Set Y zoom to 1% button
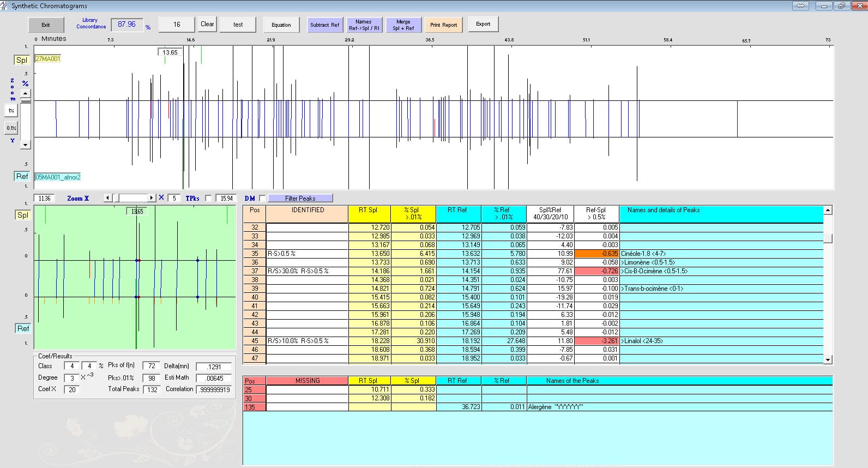This screenshot has width=868, height=468. [x=11, y=110]
